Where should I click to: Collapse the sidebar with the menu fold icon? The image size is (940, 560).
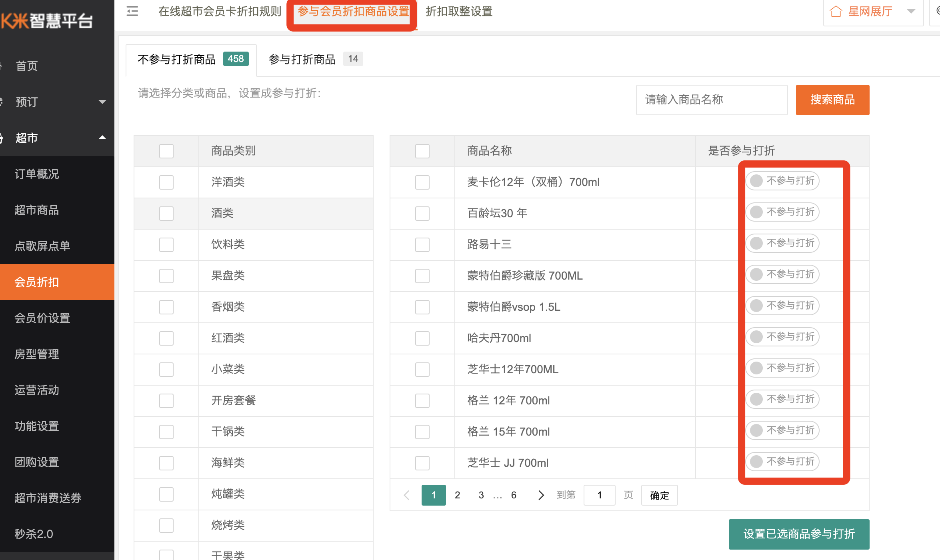(x=132, y=11)
